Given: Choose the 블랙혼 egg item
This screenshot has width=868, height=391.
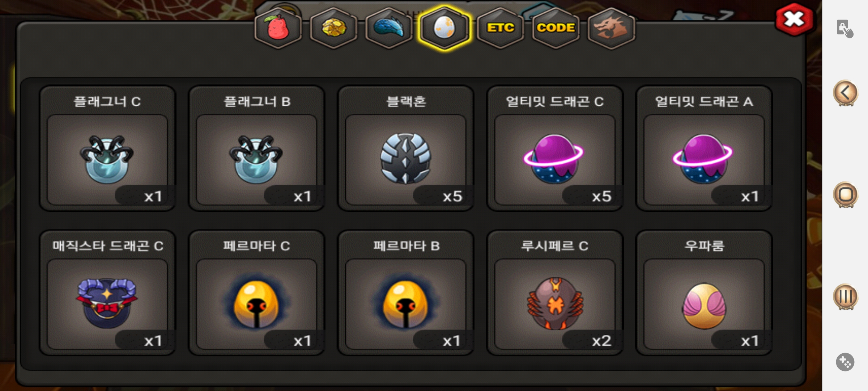Looking at the screenshot, I should pos(406,148).
